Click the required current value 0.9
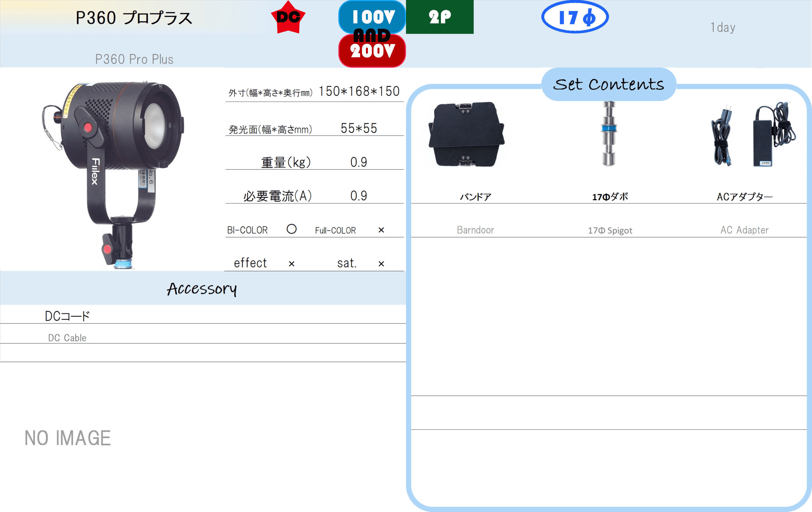This screenshot has height=512, width=812. (359, 196)
